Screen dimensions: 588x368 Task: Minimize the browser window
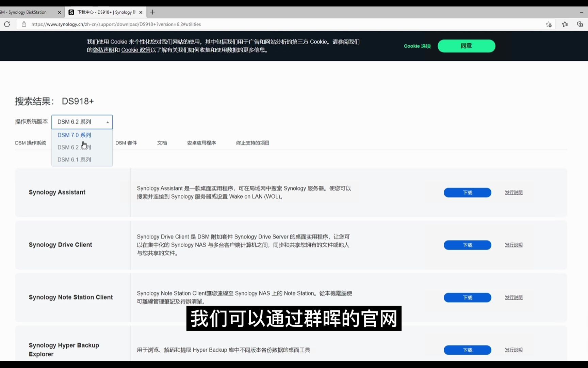581,12
